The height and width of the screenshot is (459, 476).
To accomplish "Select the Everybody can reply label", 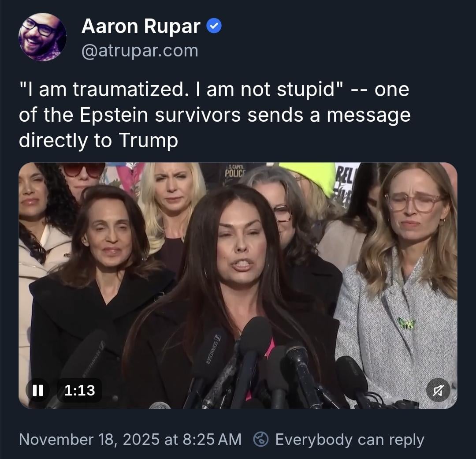I will [x=350, y=440].
